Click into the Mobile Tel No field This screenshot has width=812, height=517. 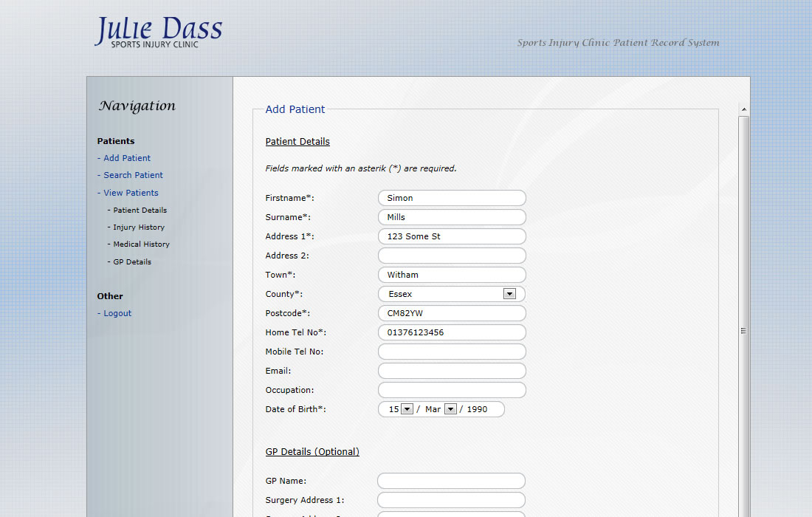click(452, 352)
